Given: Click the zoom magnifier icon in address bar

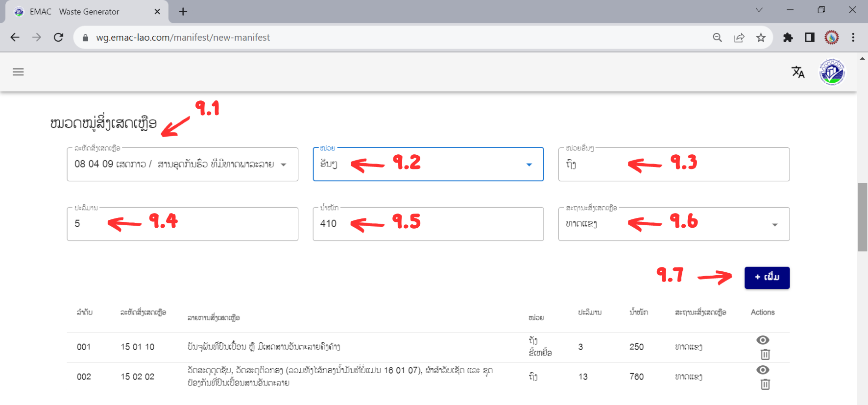Looking at the screenshot, I should coord(717,38).
